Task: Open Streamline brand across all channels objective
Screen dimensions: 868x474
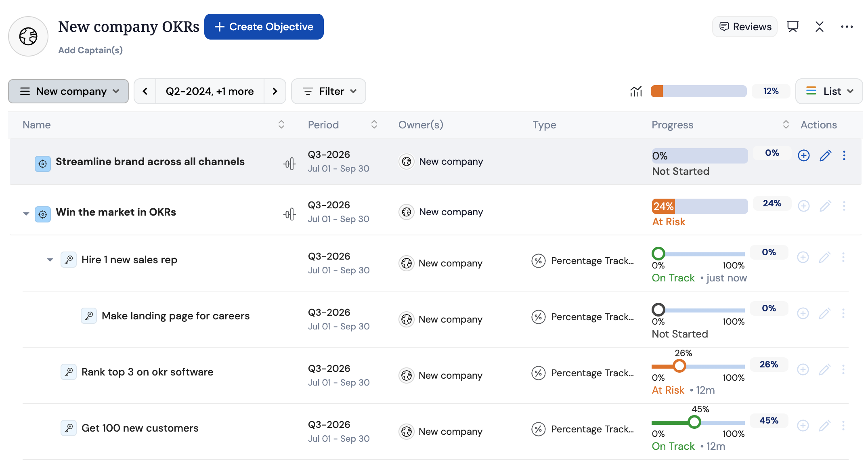Action: (150, 161)
